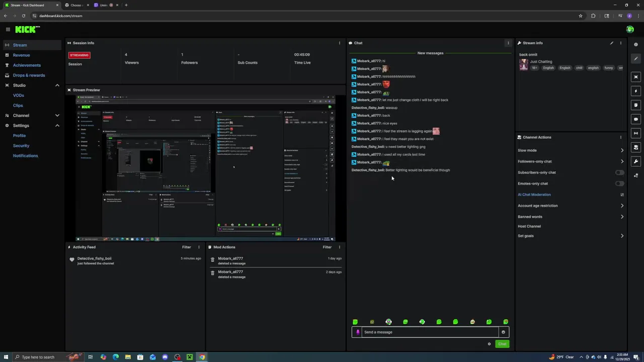Open Activity Feed Filter dropdown
The image size is (644, 362).
click(x=186, y=247)
